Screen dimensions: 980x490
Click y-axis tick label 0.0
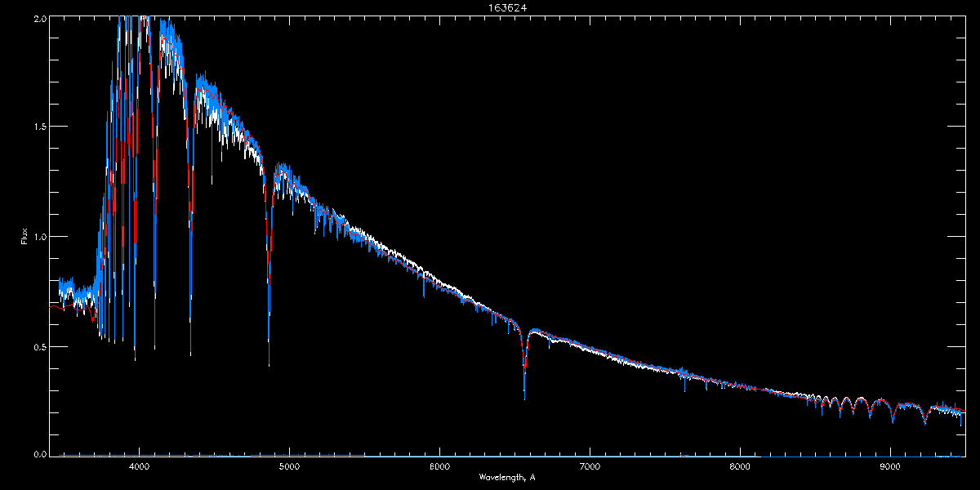(39, 453)
